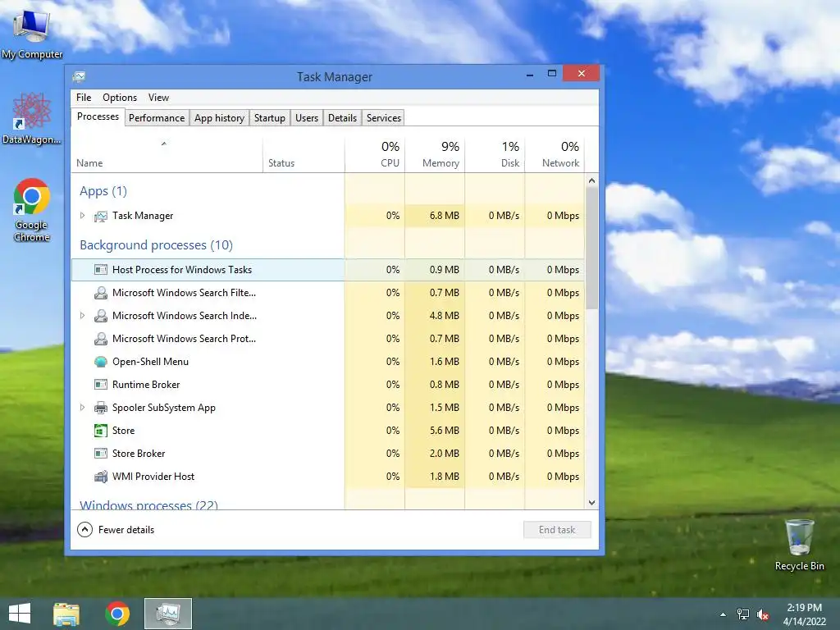Sort by the Status column header

coord(304,155)
